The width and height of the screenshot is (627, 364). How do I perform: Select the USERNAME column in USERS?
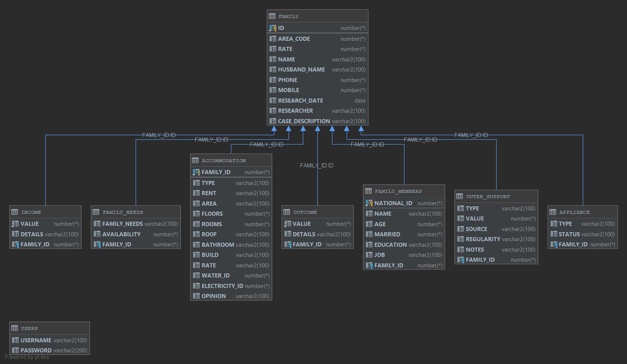(x=49, y=340)
